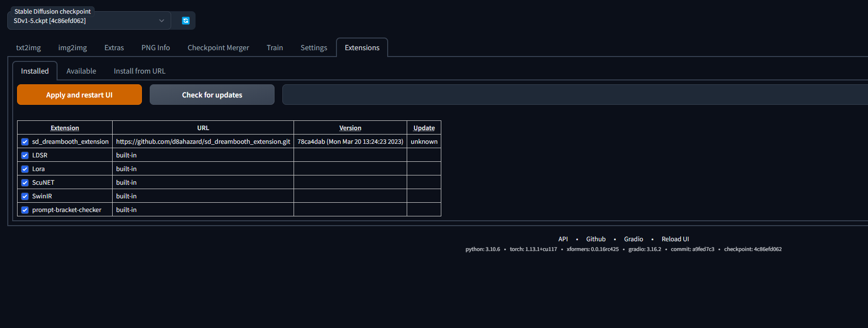Select the PNG Info tab
The width and height of the screenshot is (868, 328).
(x=156, y=48)
